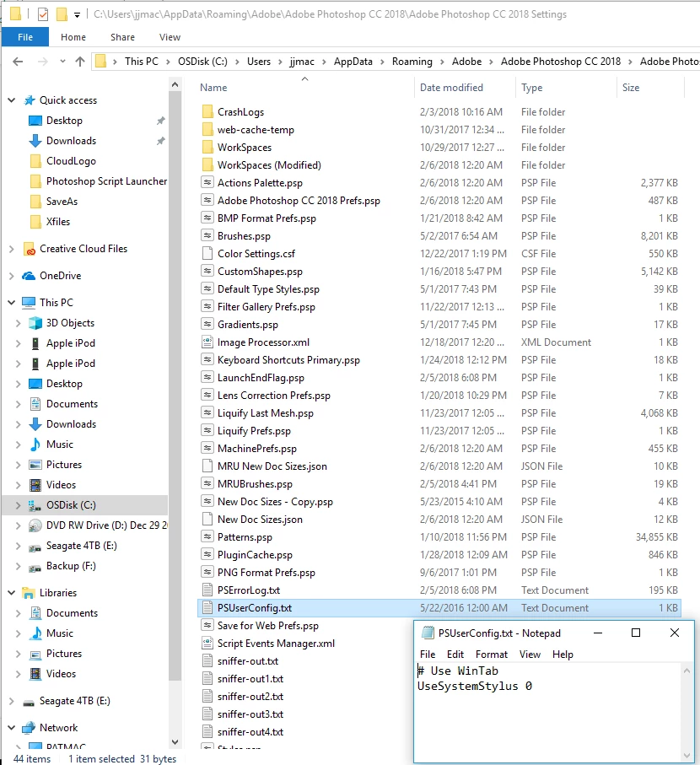The image size is (700, 765).
Task: Click navigation pane scroll up arrow
Action: [175, 85]
